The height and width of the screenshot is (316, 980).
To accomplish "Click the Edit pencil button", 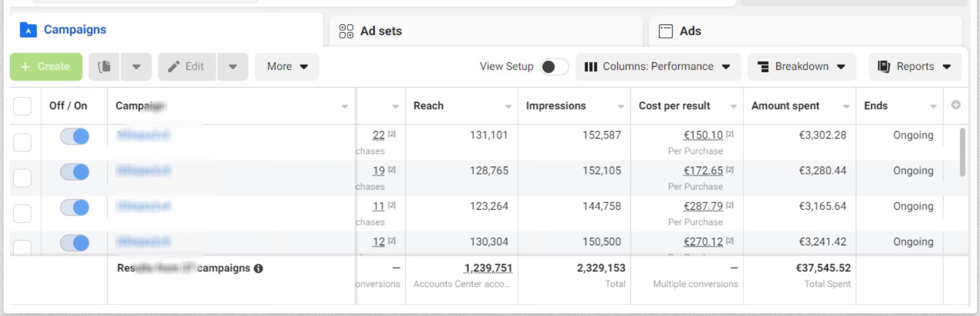I will pyautogui.click(x=187, y=67).
